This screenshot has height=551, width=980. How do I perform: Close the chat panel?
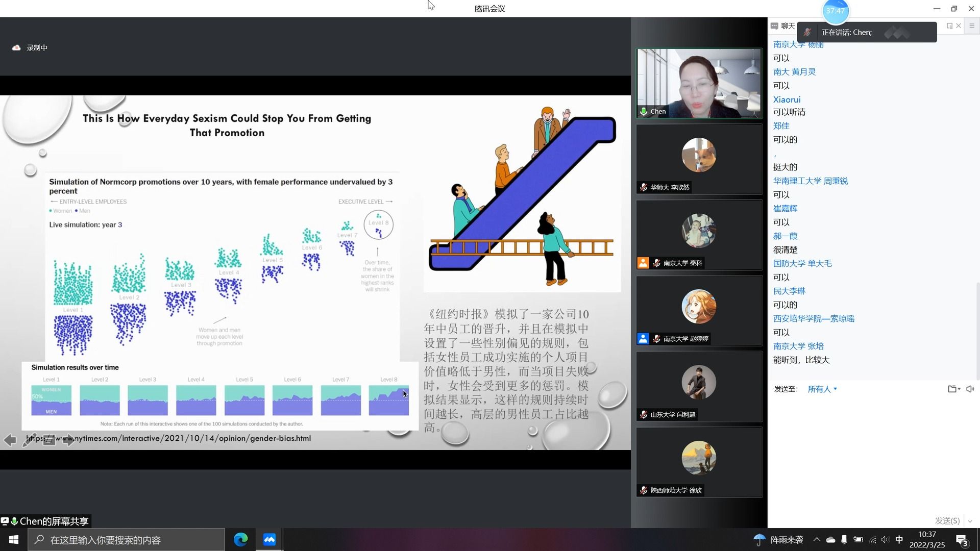959,26
